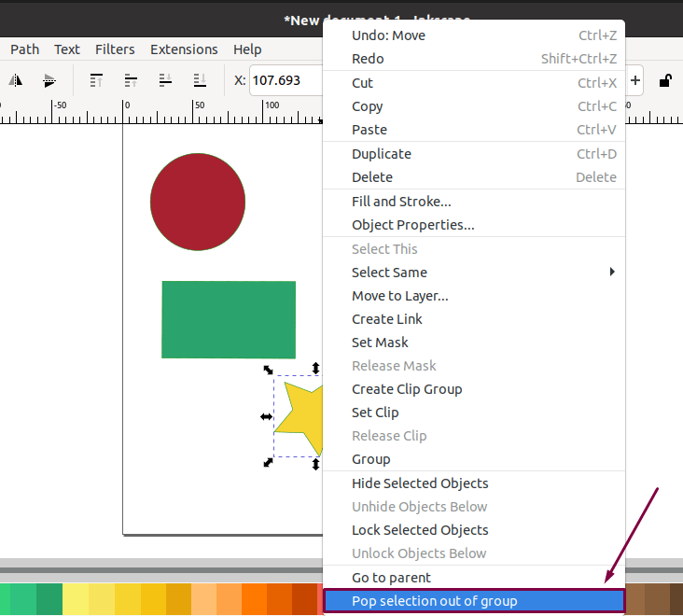Screen dimensions: 683x616
Task: Expand the Select Same submenu
Action: [474, 273]
